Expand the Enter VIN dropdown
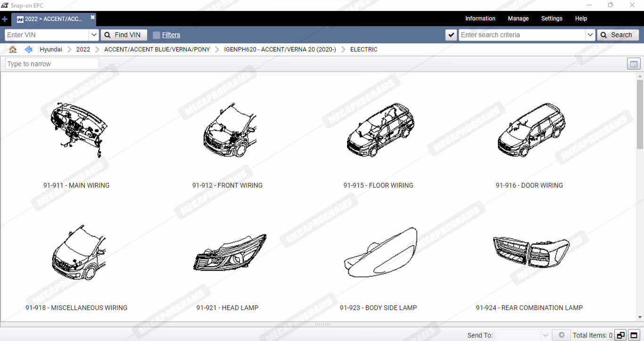The height and width of the screenshot is (341, 644). (x=93, y=35)
